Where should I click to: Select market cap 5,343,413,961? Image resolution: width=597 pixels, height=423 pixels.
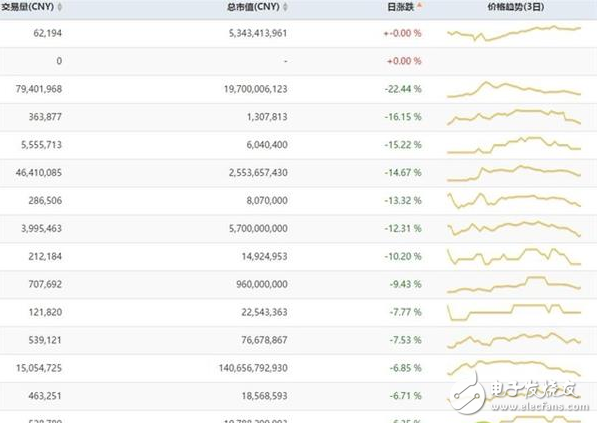258,33
